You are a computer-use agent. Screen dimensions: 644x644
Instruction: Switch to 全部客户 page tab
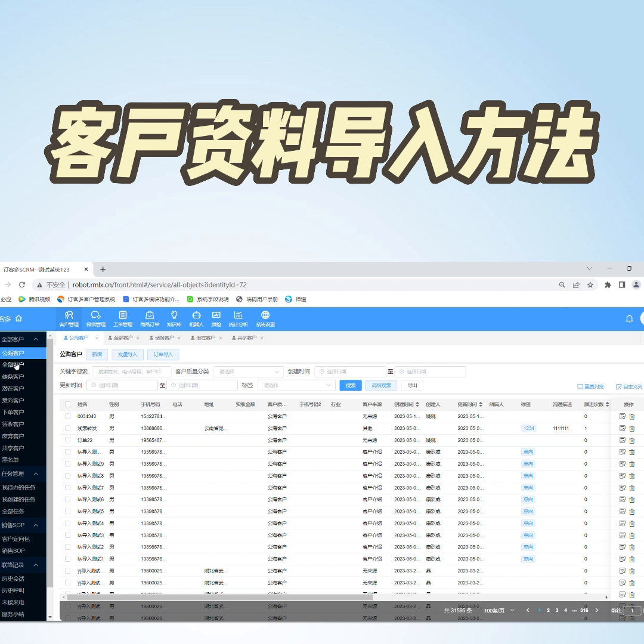(123, 338)
